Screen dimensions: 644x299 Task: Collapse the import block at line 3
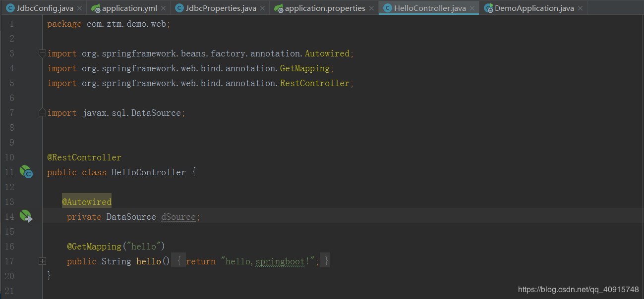point(43,53)
